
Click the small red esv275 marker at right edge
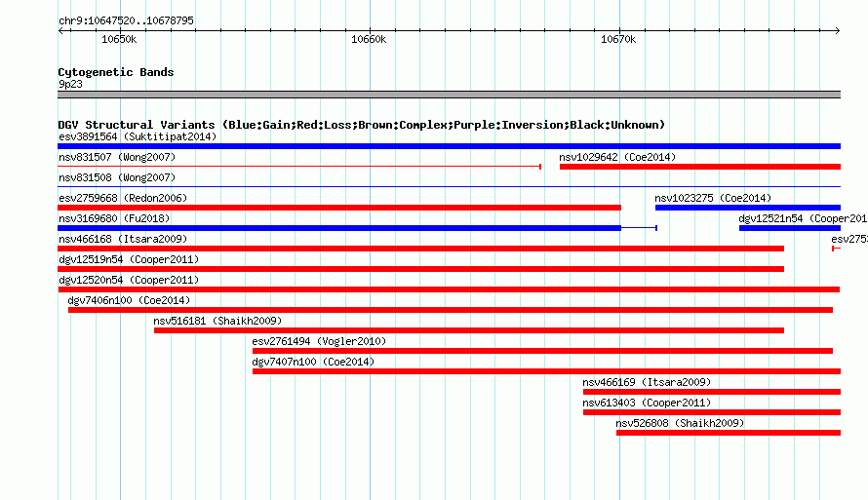click(x=837, y=249)
